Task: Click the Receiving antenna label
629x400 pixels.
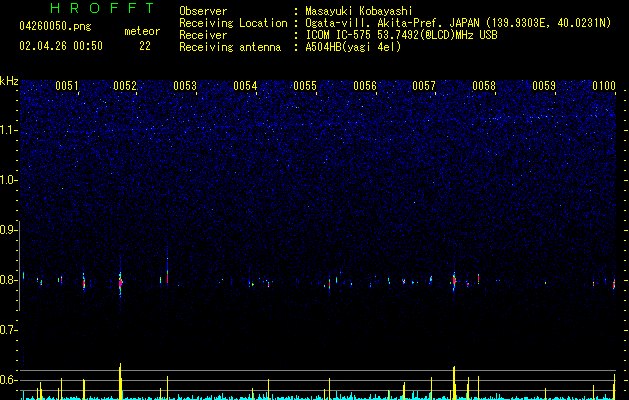Action: point(230,47)
